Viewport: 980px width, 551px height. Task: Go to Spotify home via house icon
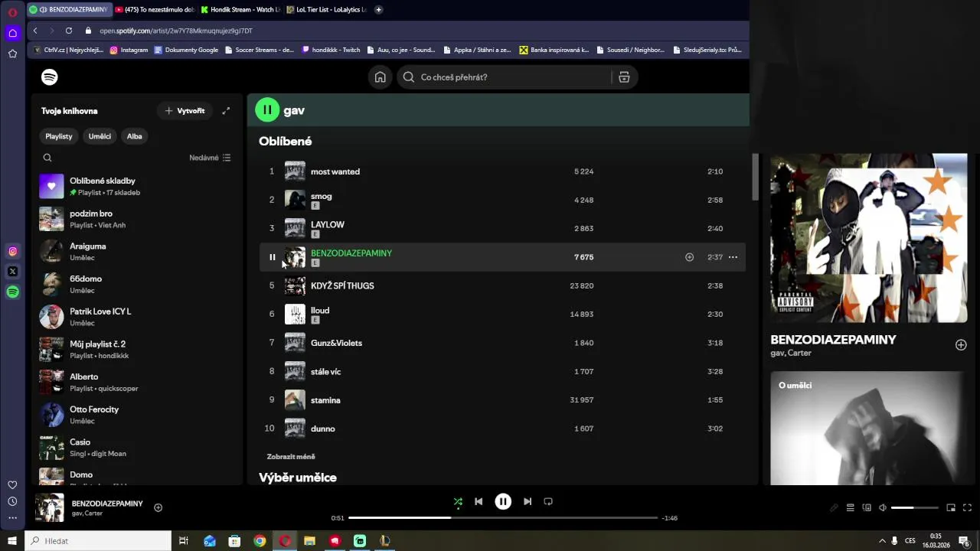pos(380,77)
